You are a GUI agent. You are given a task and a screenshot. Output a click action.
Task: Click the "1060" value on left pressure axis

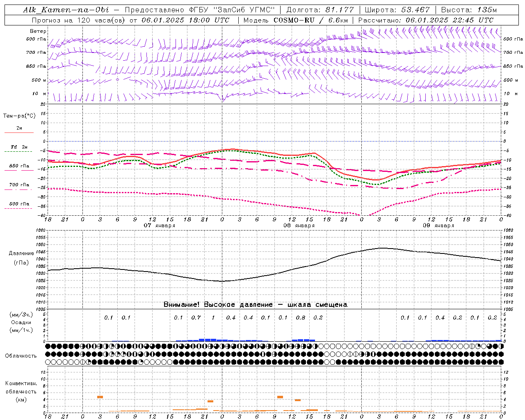pyautogui.click(x=41, y=231)
